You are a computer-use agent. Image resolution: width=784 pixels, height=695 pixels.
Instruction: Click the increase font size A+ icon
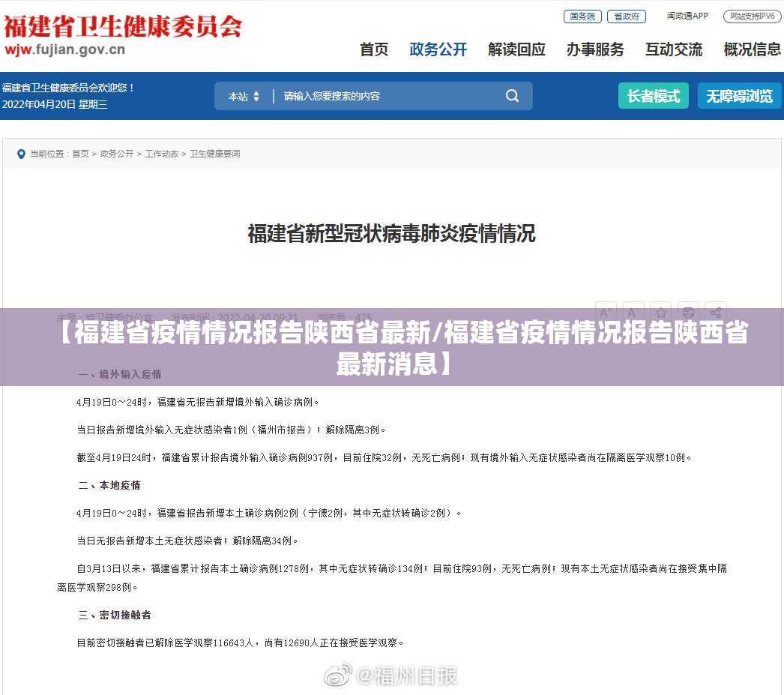[x=605, y=313]
